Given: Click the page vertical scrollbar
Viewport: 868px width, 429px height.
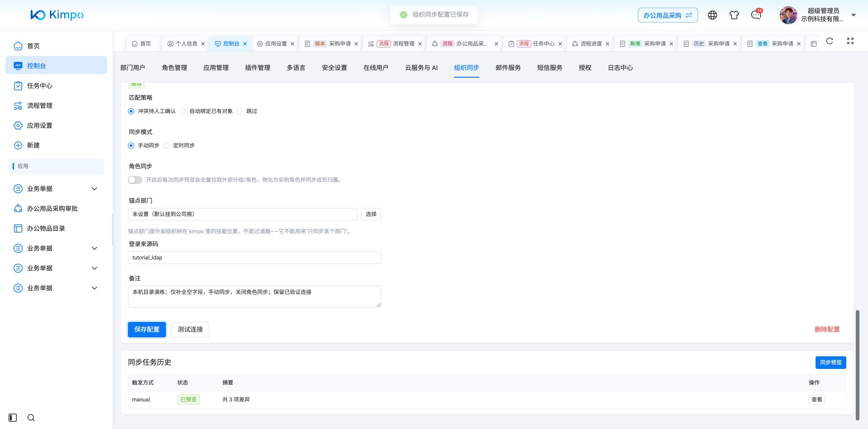Looking at the screenshot, I should tap(858, 364).
